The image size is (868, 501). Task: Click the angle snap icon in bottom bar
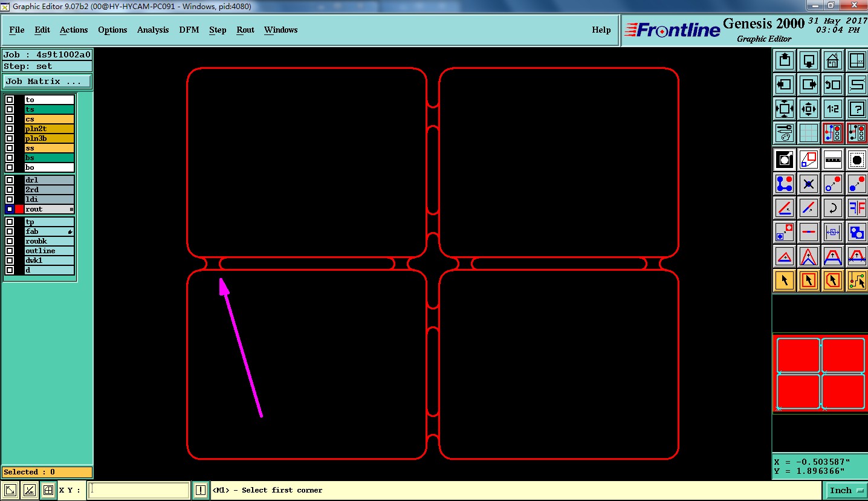[x=29, y=490]
